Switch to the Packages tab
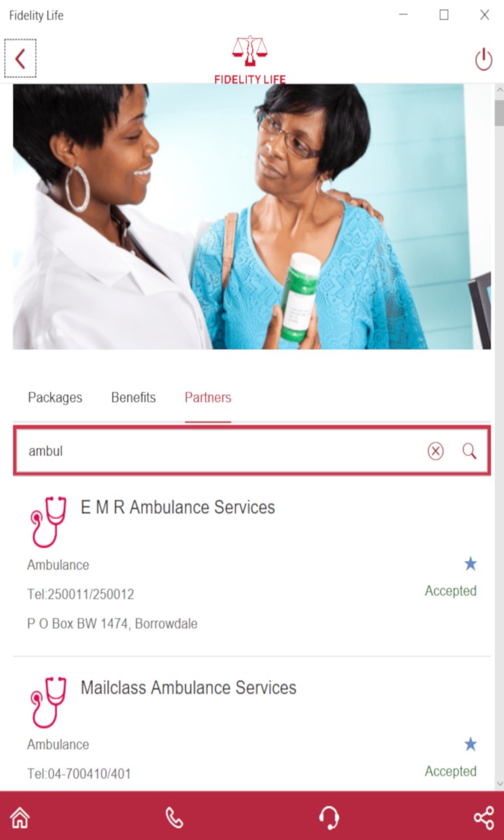The image size is (504, 840). tap(55, 398)
